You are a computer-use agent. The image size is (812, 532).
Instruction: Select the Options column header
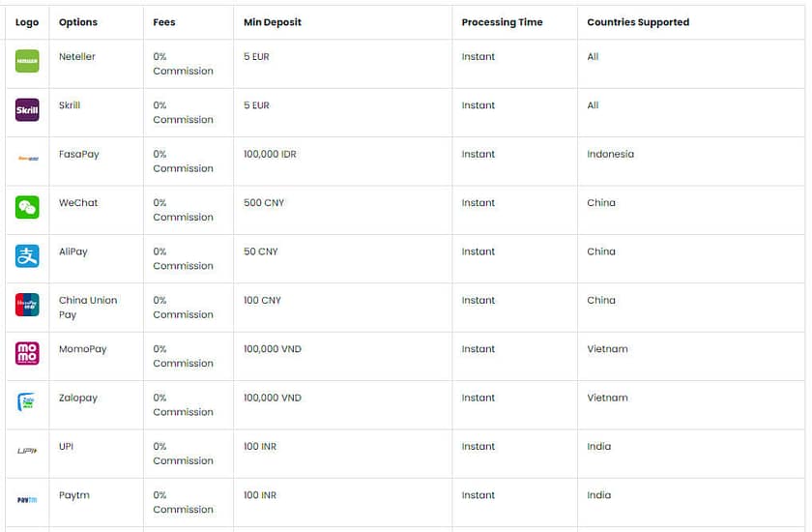pyautogui.click(x=78, y=22)
